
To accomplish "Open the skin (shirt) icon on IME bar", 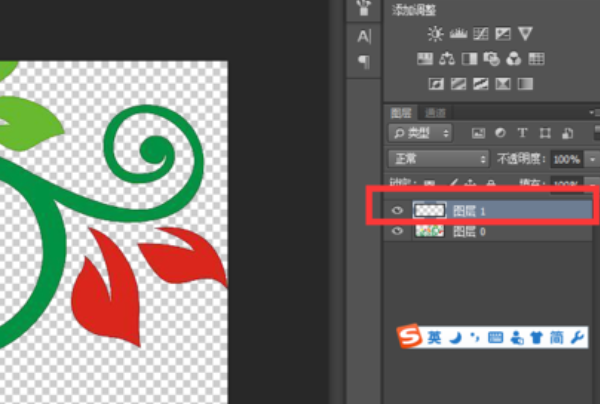I will (x=537, y=337).
